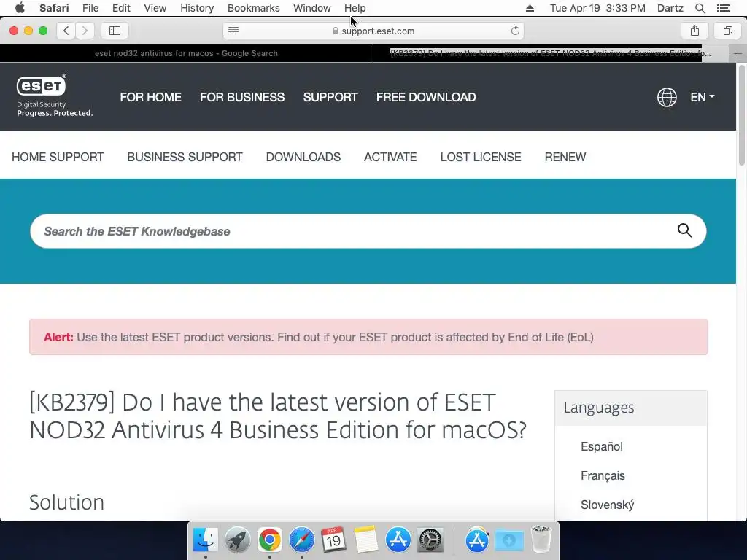Click the ESET Knowledgebase search field
The width and height of the screenshot is (747, 560).
click(x=368, y=231)
